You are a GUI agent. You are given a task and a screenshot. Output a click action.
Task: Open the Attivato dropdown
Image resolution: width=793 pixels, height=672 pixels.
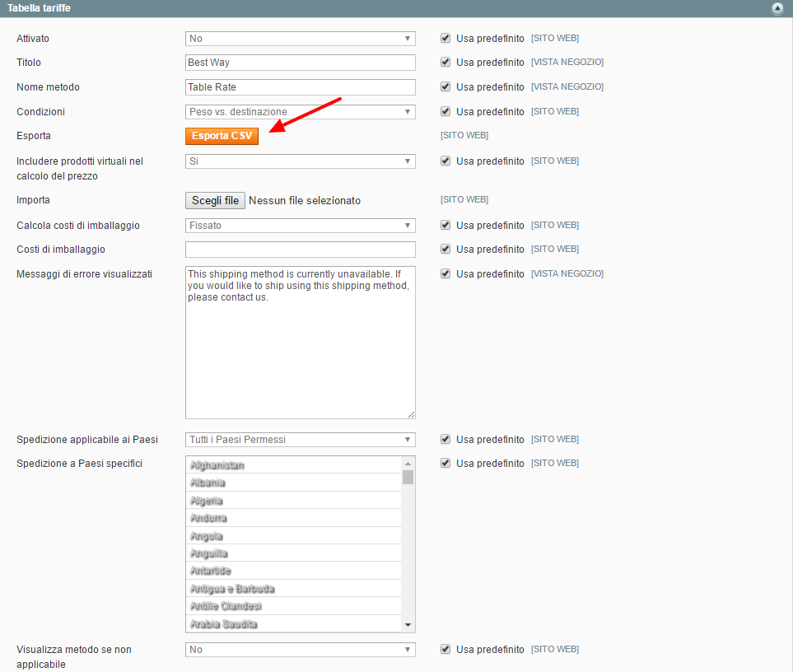tap(300, 39)
